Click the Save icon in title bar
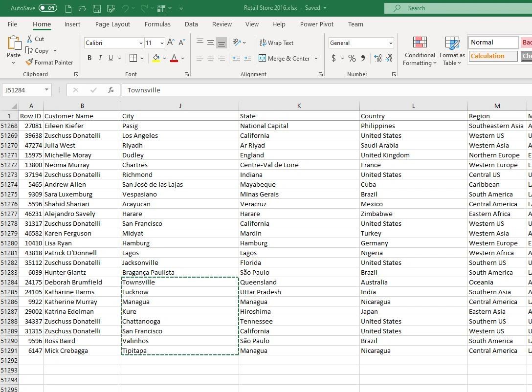The image size is (532, 392). [96, 8]
